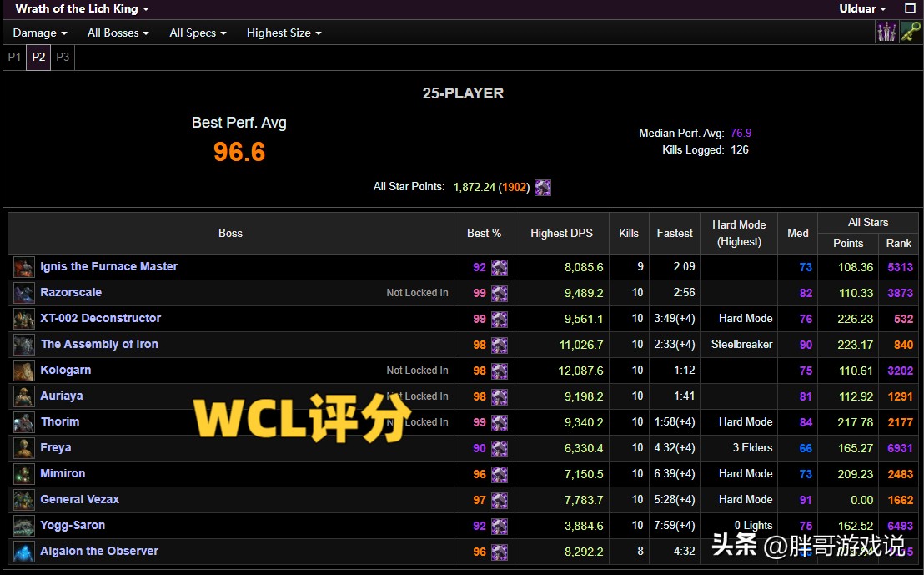924x575 pixels.
Task: Click the Kologarn boss name link
Action: 66,370
